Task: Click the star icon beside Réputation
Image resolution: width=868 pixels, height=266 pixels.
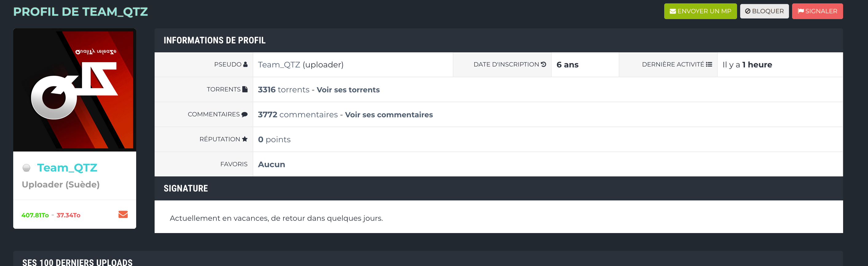Action: point(245,139)
